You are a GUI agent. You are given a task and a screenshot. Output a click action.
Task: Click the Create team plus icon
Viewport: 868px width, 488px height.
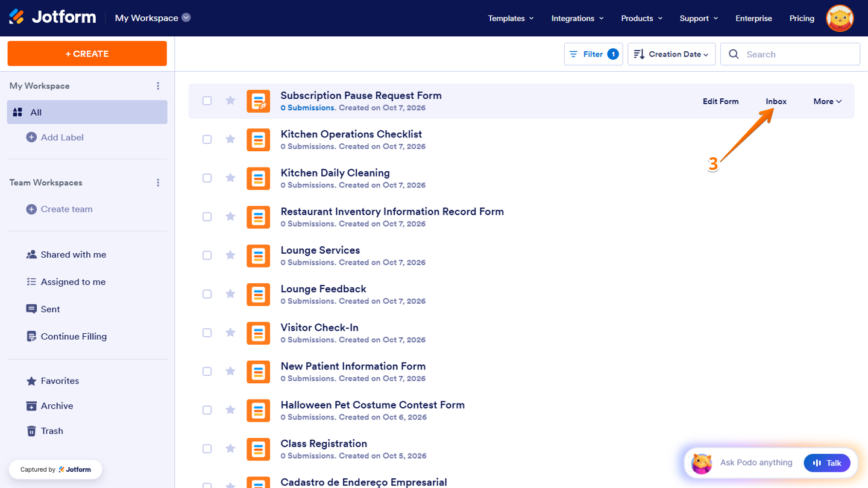pyautogui.click(x=31, y=209)
